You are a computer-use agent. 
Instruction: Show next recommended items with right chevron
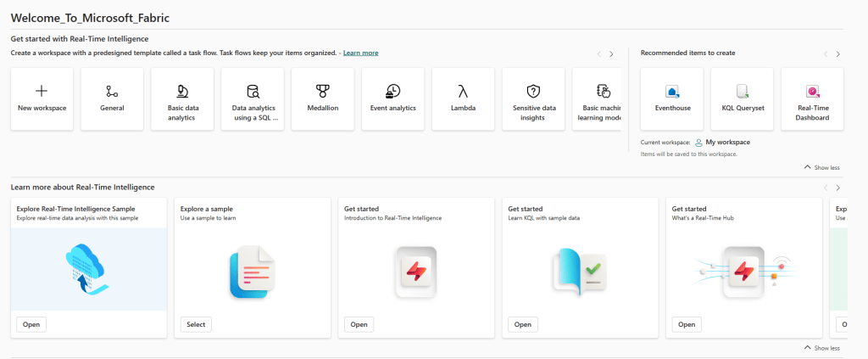pyautogui.click(x=837, y=54)
